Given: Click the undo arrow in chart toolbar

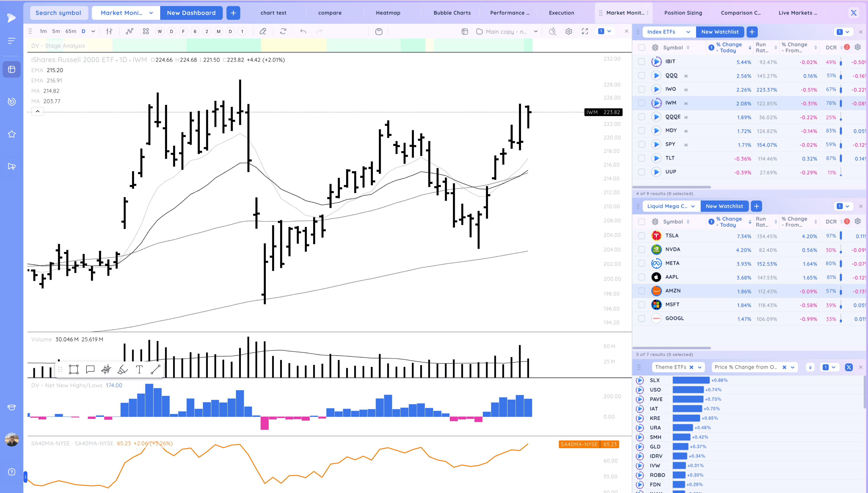Looking at the screenshot, I should tap(303, 31).
